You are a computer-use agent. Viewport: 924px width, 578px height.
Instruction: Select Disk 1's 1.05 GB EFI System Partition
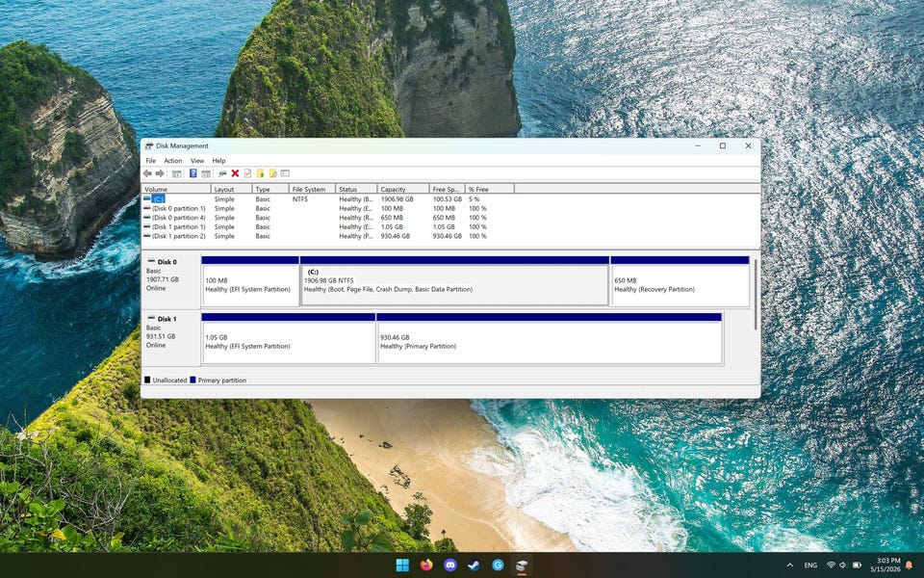point(288,338)
